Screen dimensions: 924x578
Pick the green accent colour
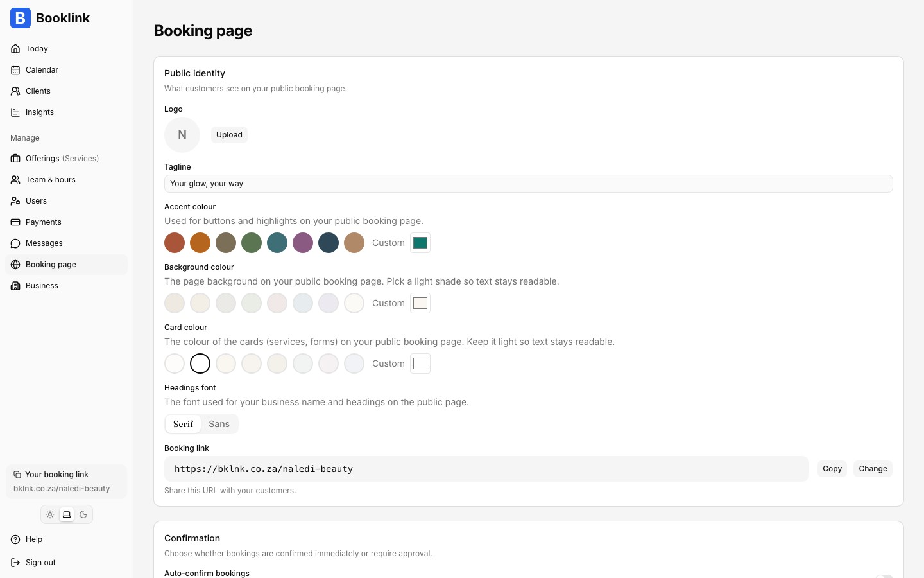coord(252,243)
